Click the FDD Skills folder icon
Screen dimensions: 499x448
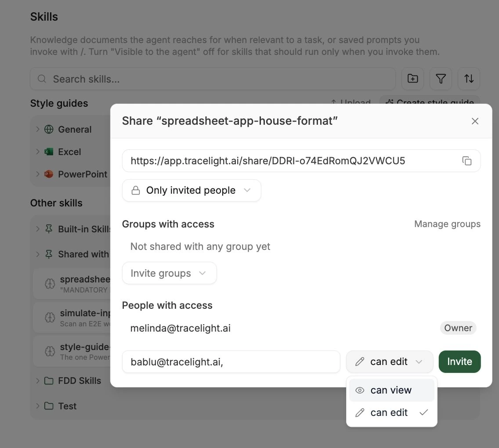(x=49, y=380)
